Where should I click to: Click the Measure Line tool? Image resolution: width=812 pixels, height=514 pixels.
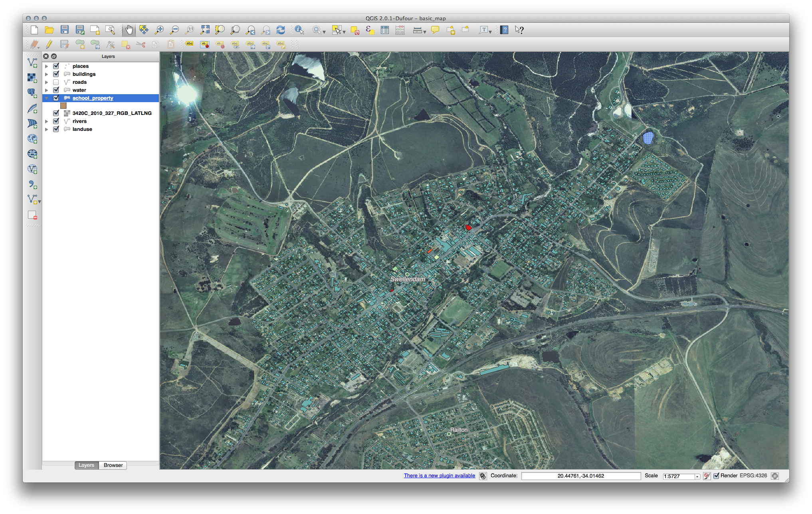click(x=416, y=30)
